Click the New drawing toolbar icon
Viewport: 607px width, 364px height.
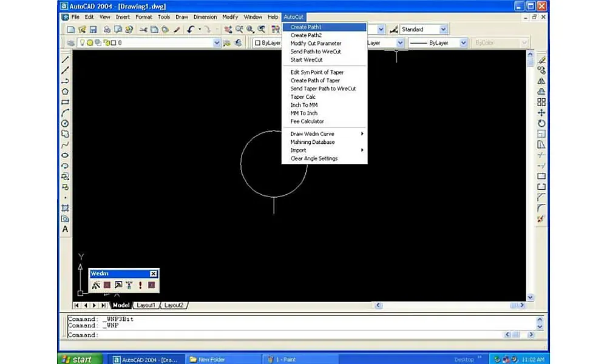click(x=71, y=29)
